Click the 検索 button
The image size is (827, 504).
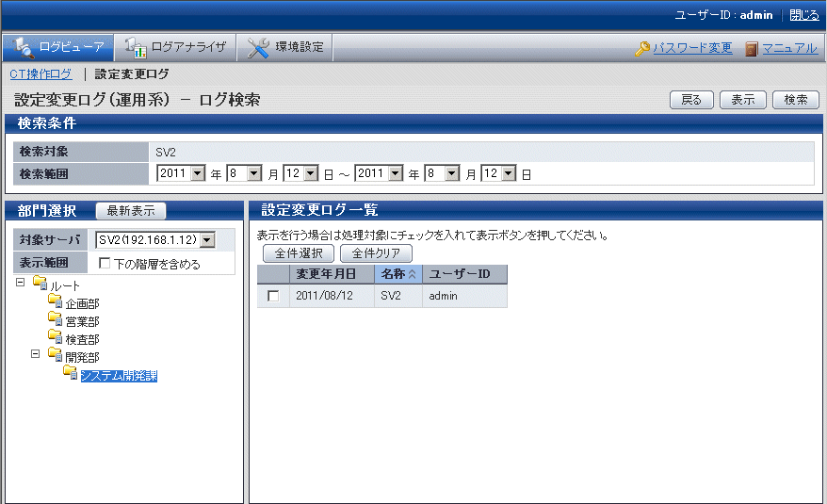(795, 100)
